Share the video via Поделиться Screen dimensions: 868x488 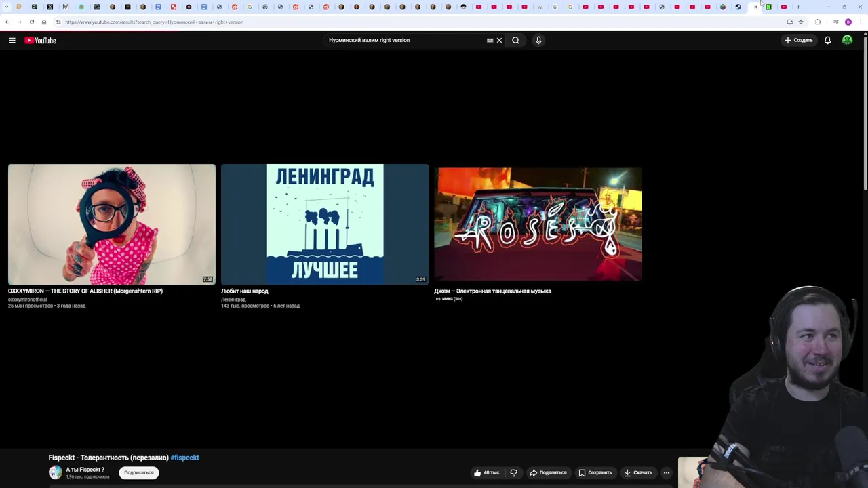(548, 472)
